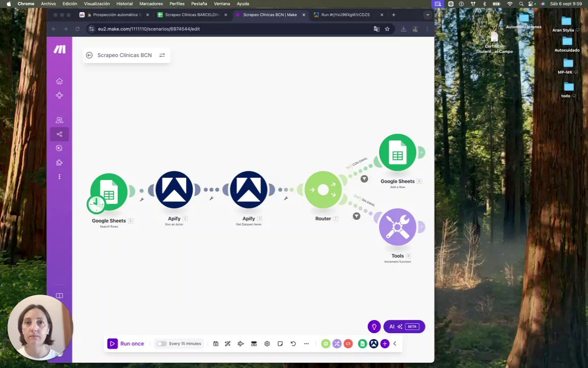Open the Historial menu in menu bar

click(125, 4)
